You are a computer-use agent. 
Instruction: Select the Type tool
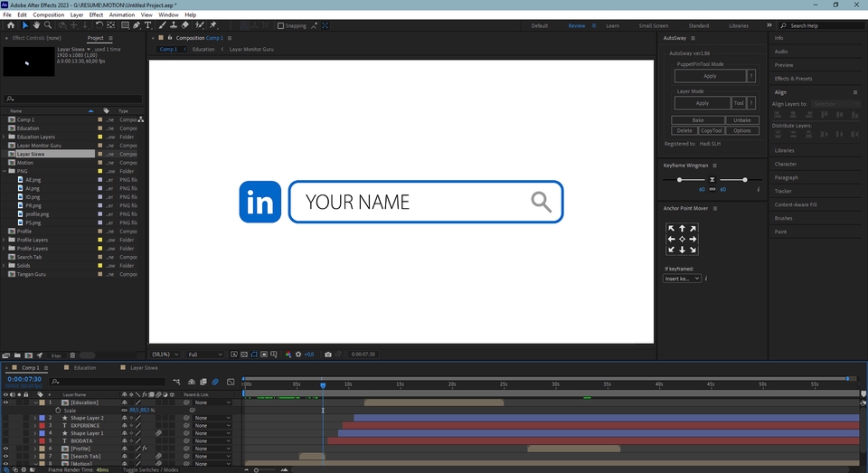coord(148,25)
